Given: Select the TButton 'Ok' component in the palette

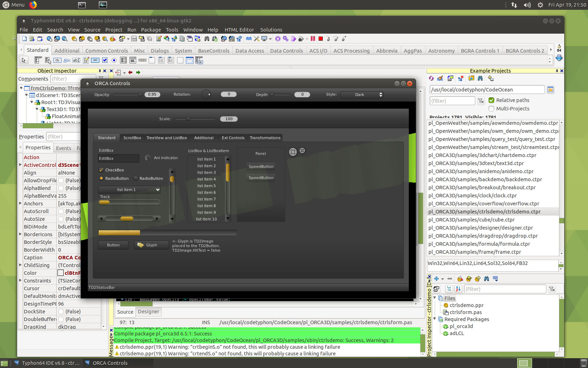Looking at the screenshot, I should click(x=57, y=60).
